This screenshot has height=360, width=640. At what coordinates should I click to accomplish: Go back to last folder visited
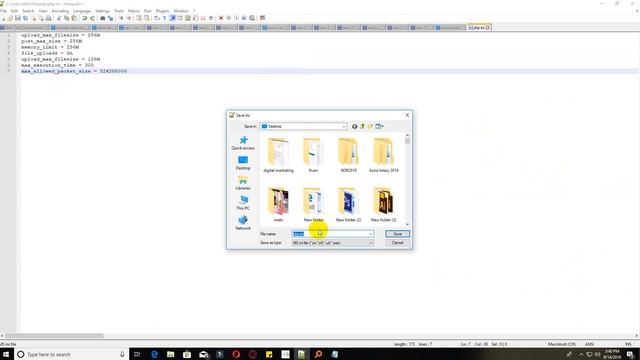pos(354,127)
